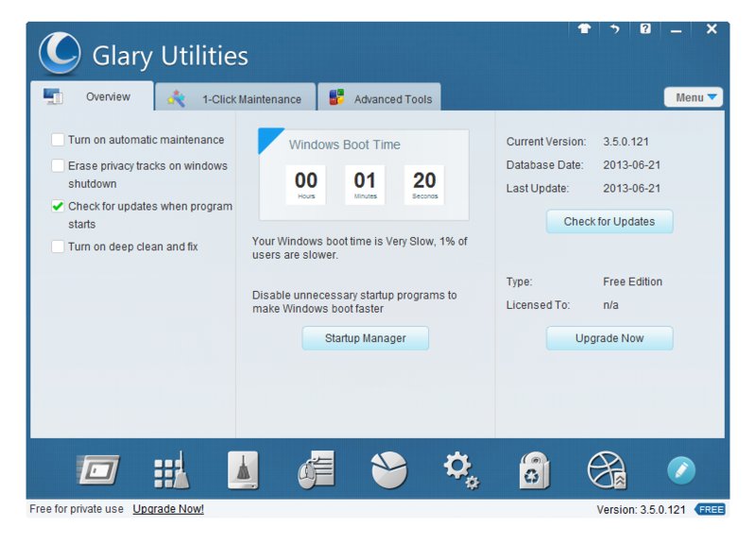
Task: Minimize the Glary Utilities window
Action: [676, 30]
